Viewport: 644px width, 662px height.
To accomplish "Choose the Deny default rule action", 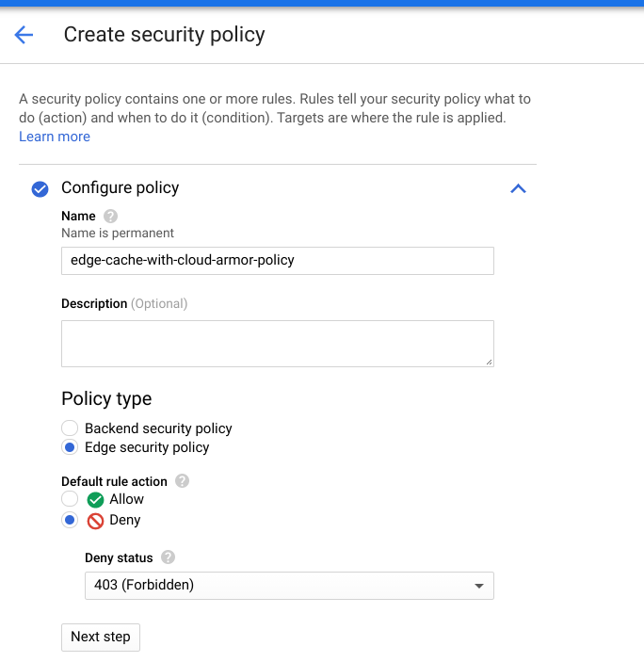I will coord(70,520).
